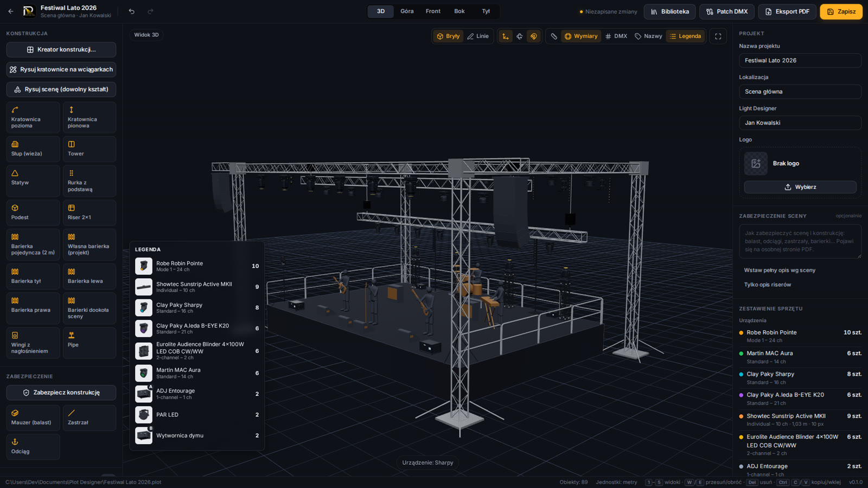Undo the last action
The height and width of the screenshot is (488, 868).
[x=132, y=11]
